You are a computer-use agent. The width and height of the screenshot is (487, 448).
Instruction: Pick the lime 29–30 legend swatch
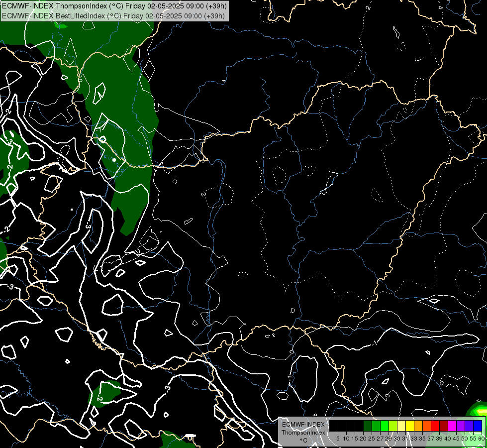point(393,426)
